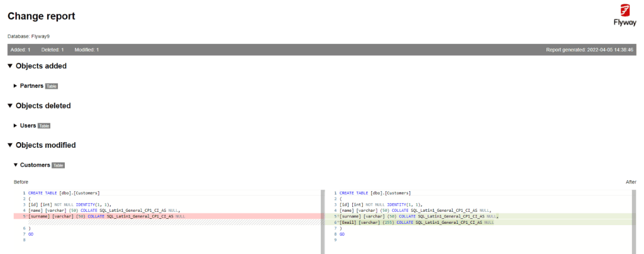
Task: Select the Deleted: 1 summary count
Action: coord(52,50)
